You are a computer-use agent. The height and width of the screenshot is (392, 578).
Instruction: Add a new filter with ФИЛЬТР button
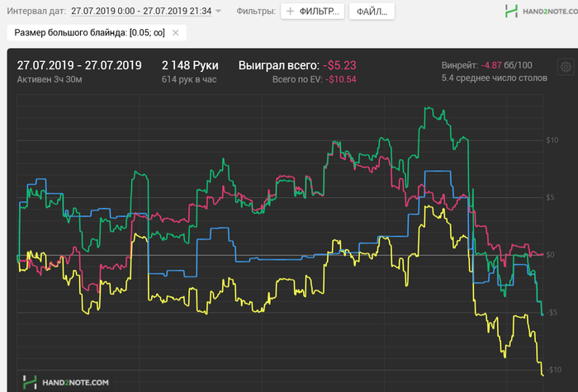[x=312, y=12]
